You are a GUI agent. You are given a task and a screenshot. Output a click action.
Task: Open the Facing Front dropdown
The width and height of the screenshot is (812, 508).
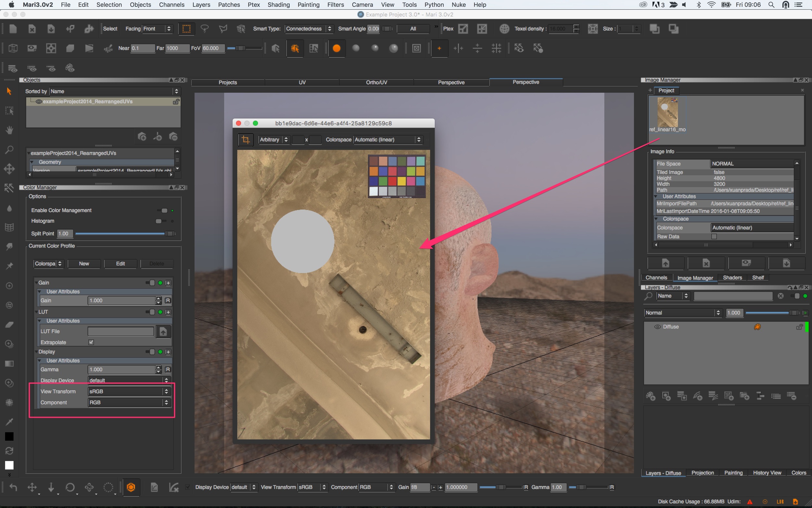click(x=157, y=29)
